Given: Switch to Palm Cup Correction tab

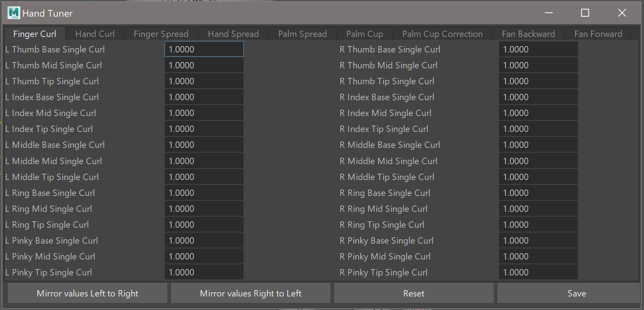Looking at the screenshot, I should pyautogui.click(x=442, y=34).
